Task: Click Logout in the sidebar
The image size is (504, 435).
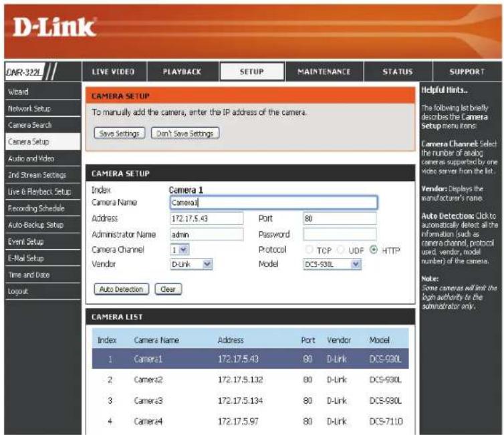Action: click(x=43, y=291)
